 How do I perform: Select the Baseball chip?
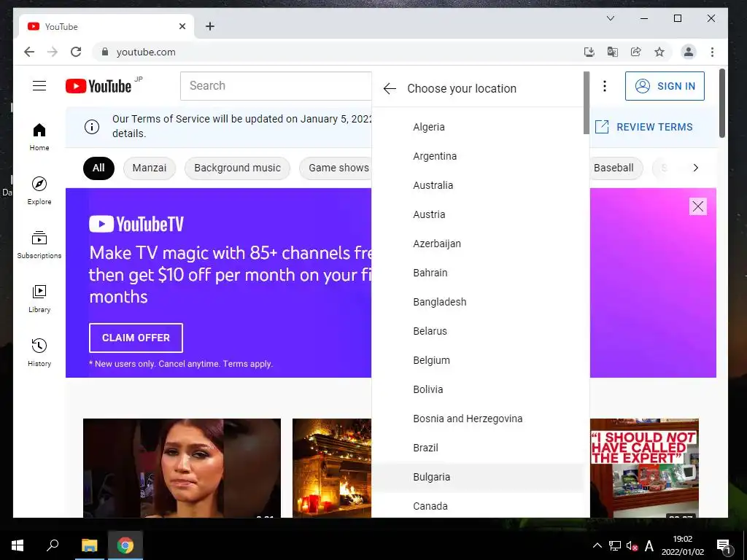pos(616,168)
